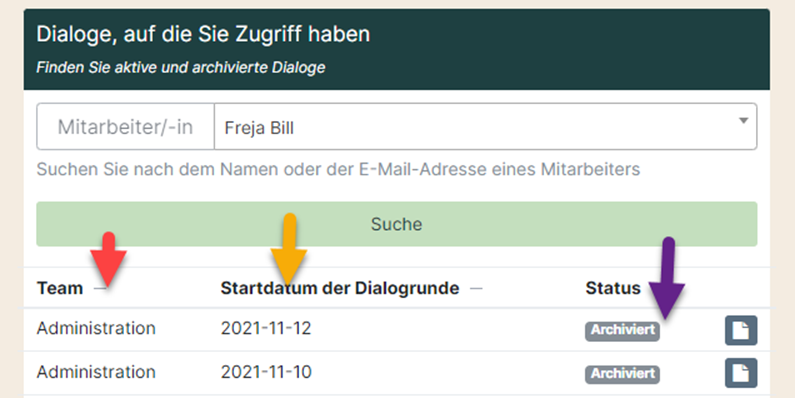Click the subtitle Finden Sie aktive und archivierte Dialoge
The image size is (795, 398).
(180, 67)
